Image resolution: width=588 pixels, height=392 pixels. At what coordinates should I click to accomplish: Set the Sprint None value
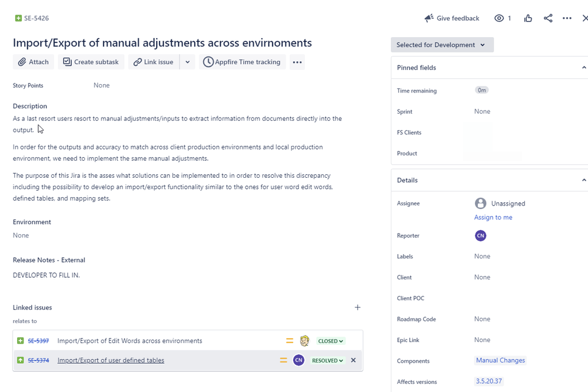(482, 111)
